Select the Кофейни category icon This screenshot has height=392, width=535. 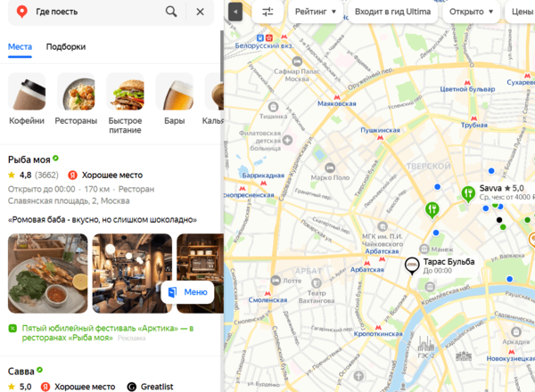click(x=27, y=92)
